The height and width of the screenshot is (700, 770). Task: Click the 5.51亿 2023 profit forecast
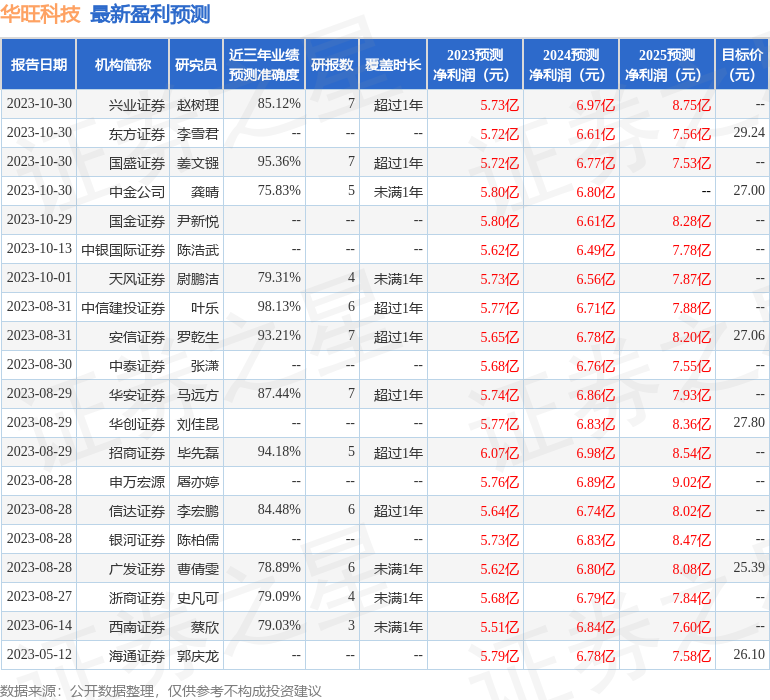[499, 627]
